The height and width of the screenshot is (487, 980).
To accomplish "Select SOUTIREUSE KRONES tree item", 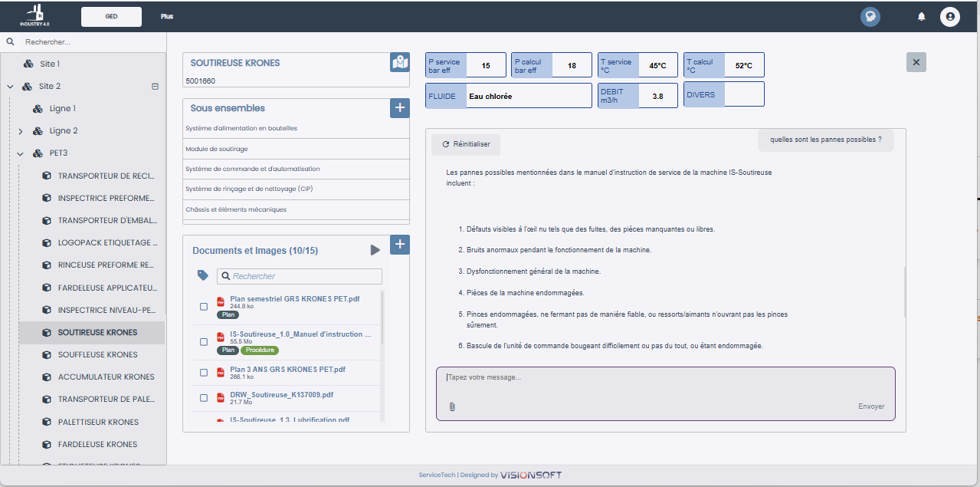I will click(92, 333).
